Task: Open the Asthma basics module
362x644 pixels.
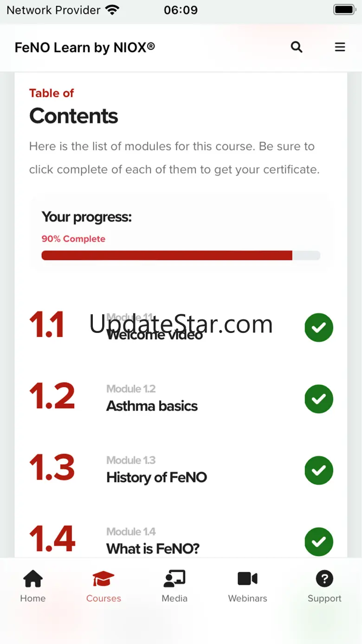Action: 152,406
